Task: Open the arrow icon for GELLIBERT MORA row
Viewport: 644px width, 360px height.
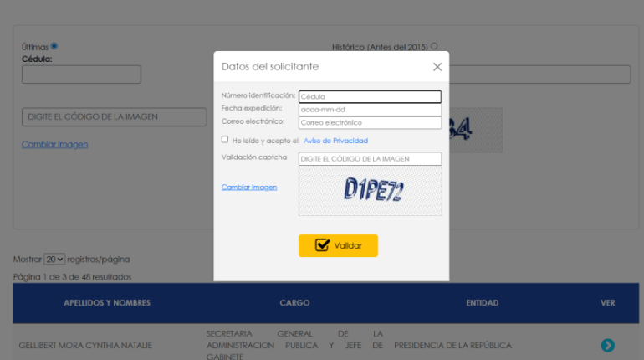Action: click(x=607, y=345)
